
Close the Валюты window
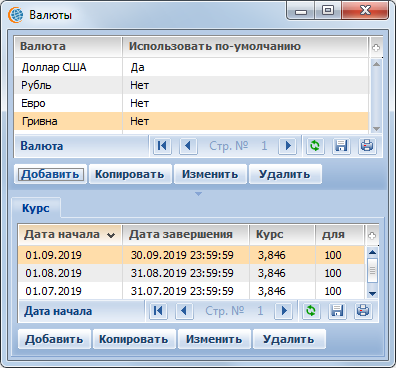point(365,11)
